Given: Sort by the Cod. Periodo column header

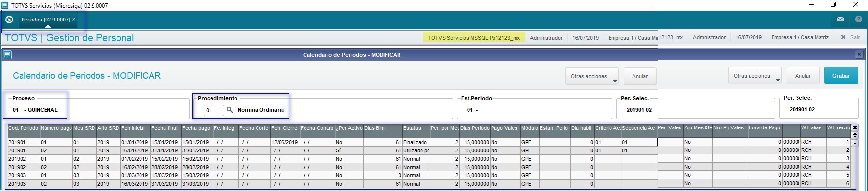Looking at the screenshot, I should click(23, 128).
